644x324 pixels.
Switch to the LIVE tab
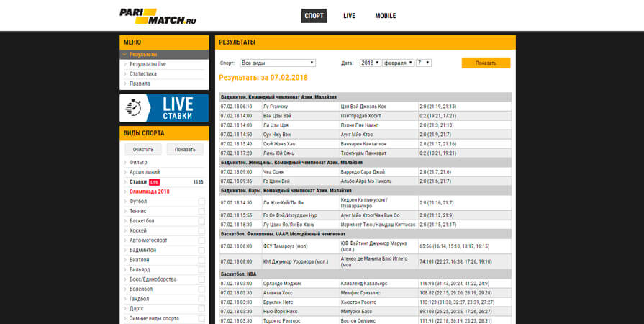point(349,16)
